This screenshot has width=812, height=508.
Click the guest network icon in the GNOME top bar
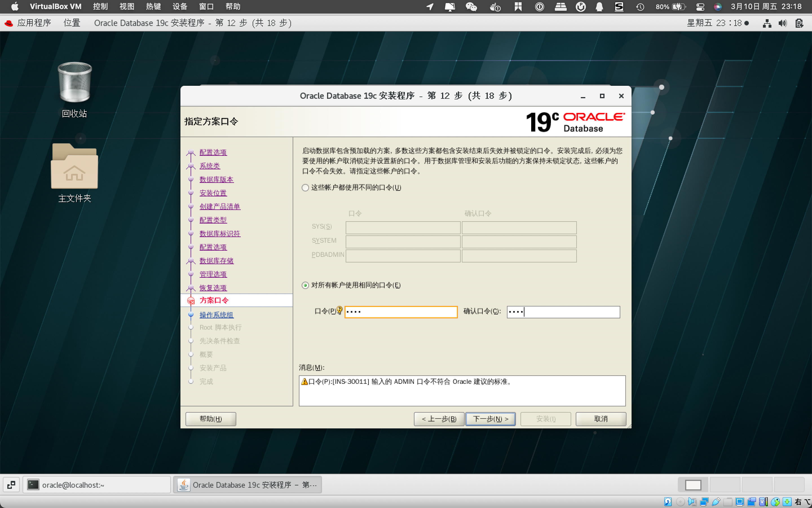tap(767, 23)
